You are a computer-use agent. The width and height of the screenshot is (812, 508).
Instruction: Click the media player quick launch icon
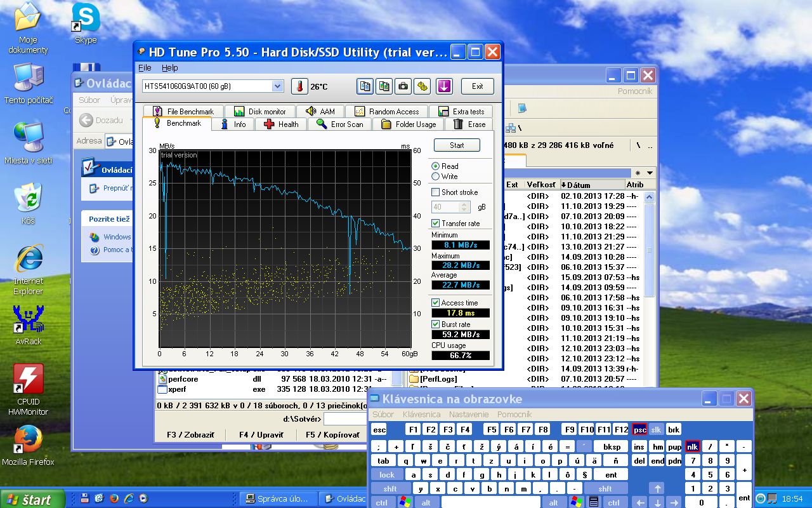click(x=143, y=499)
